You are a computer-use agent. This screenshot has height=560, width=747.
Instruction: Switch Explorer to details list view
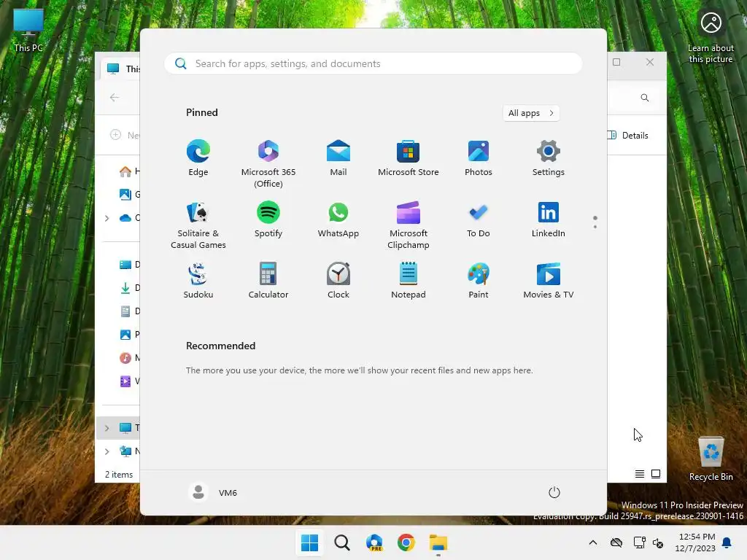(639, 474)
